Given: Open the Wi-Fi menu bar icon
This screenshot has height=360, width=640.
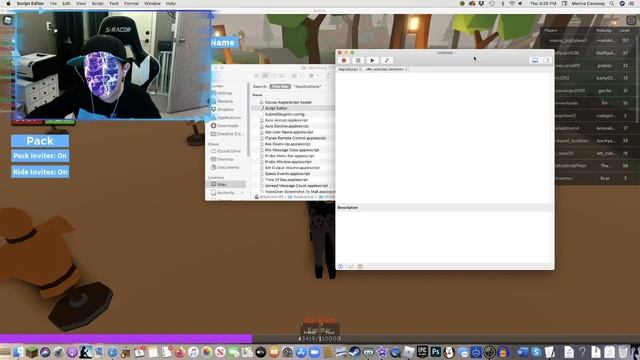Looking at the screenshot, I should (512, 3).
